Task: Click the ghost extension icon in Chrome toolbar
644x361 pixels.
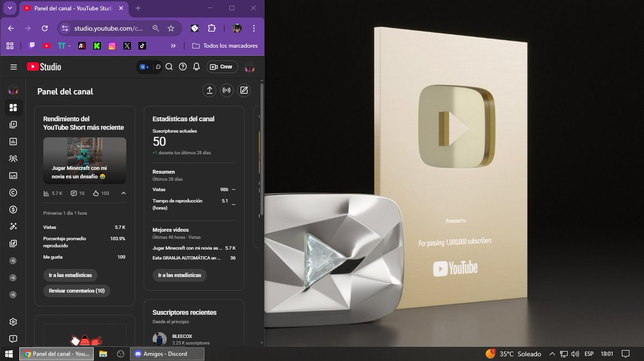Action: coord(195,28)
